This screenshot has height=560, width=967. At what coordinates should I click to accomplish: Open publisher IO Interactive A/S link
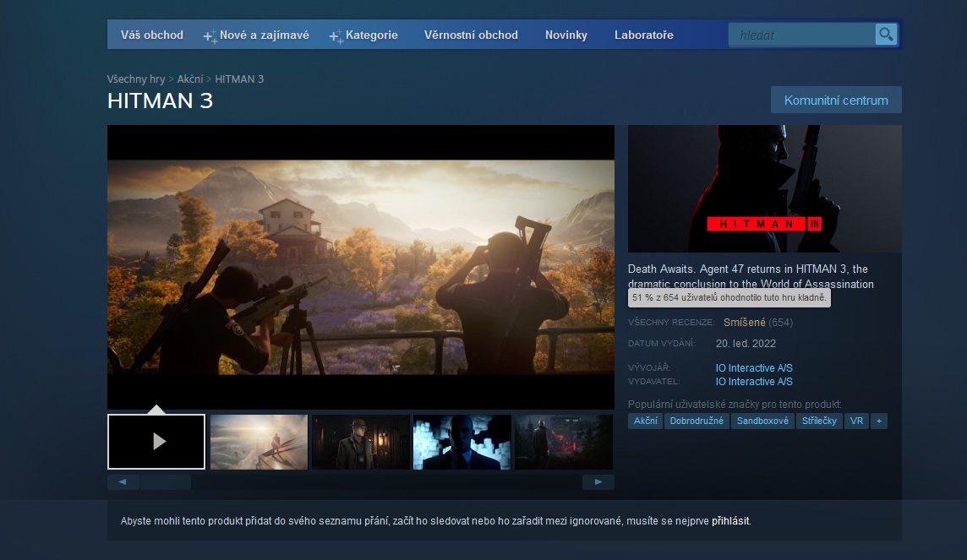pos(754,381)
